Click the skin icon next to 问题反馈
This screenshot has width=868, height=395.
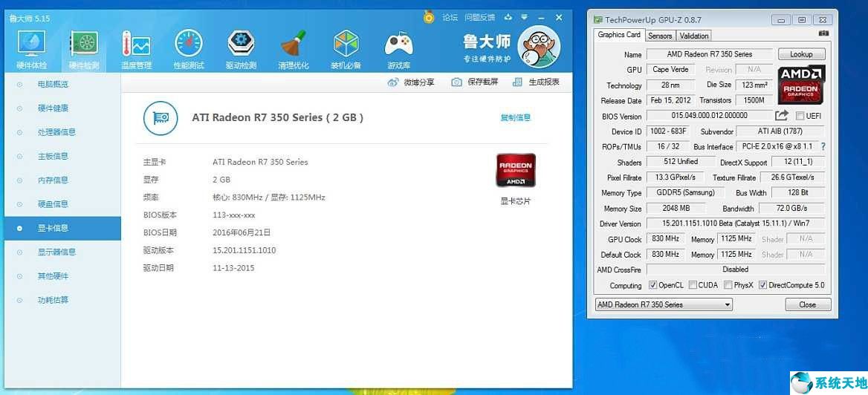click(x=509, y=17)
